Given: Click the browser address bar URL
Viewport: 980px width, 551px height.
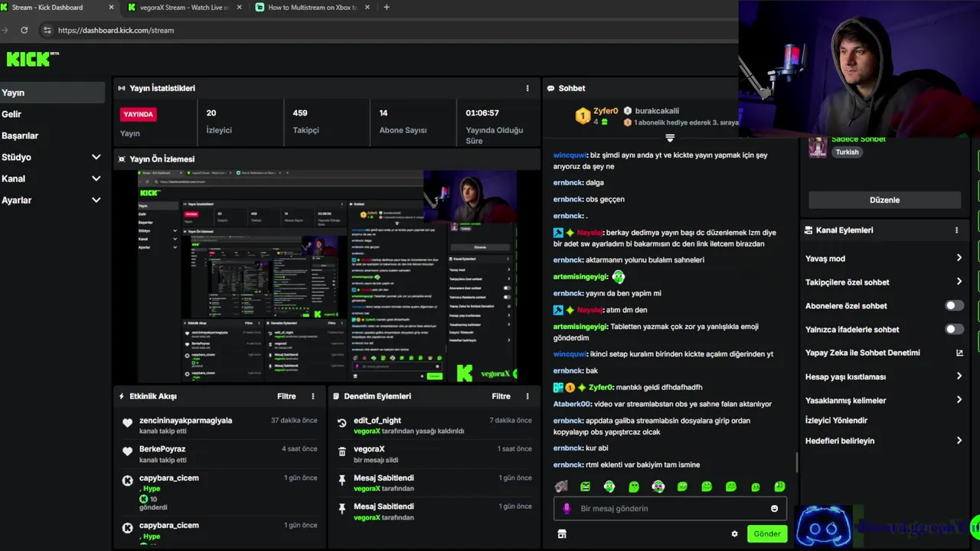Looking at the screenshot, I should click(x=116, y=30).
